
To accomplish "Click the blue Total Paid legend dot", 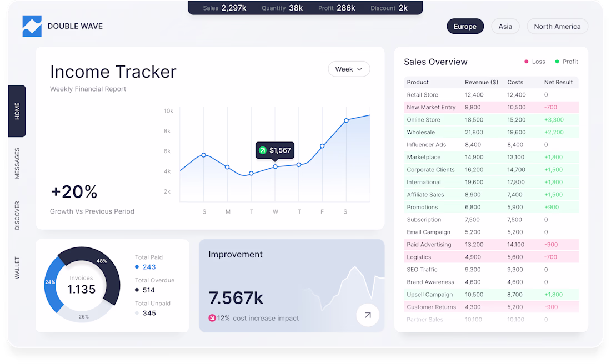I will 137,267.
